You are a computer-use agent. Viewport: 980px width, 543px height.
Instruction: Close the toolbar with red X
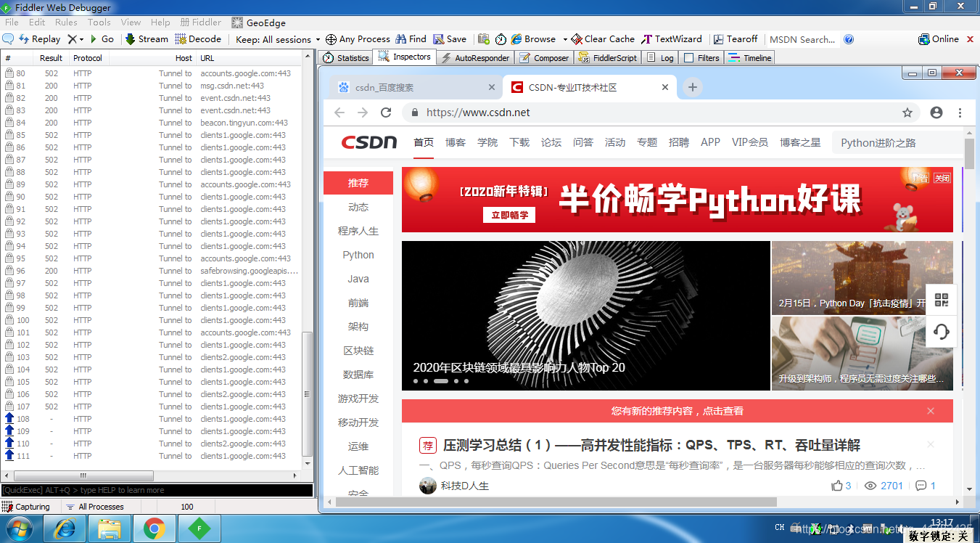(x=971, y=39)
